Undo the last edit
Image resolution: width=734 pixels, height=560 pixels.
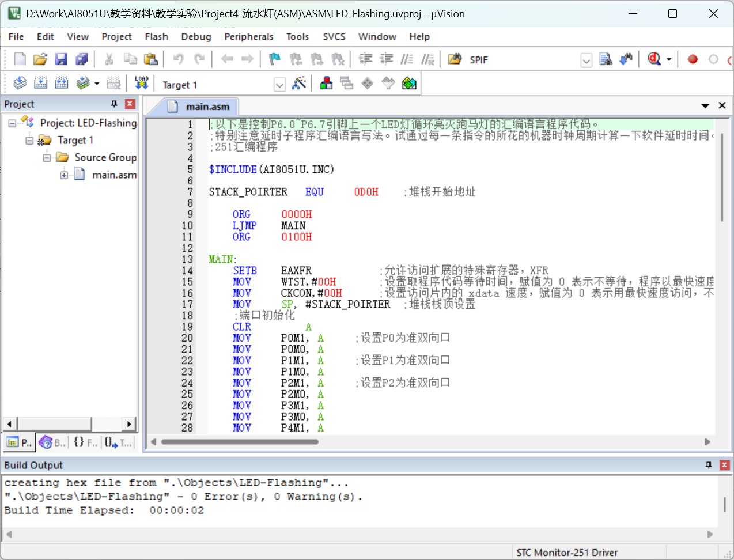pos(179,59)
